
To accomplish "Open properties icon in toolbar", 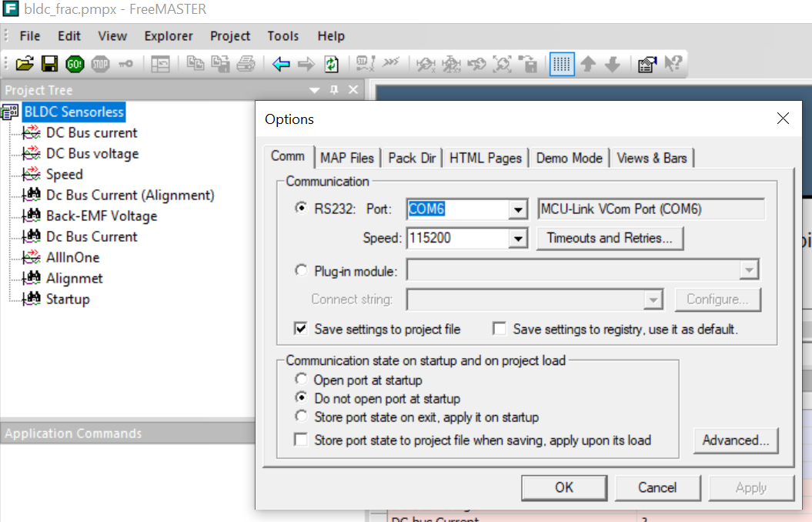I will (647, 64).
